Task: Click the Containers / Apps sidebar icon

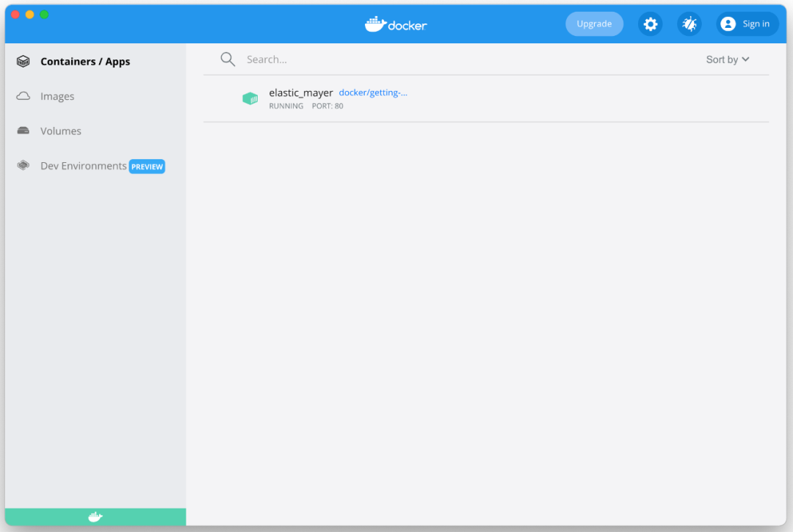Action: coord(23,61)
